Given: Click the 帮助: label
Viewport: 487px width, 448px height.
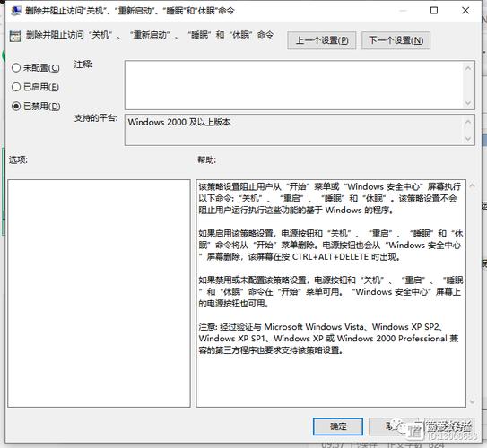Looking at the screenshot, I should [x=207, y=159].
